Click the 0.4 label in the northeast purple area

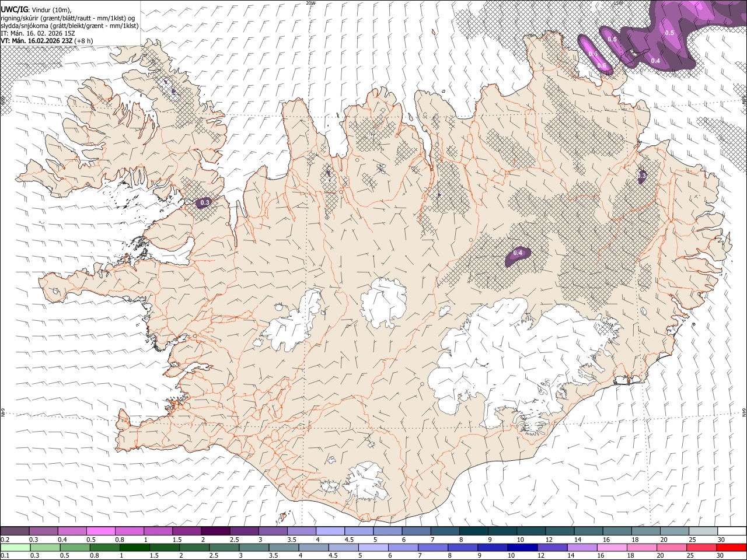pyautogui.click(x=655, y=61)
